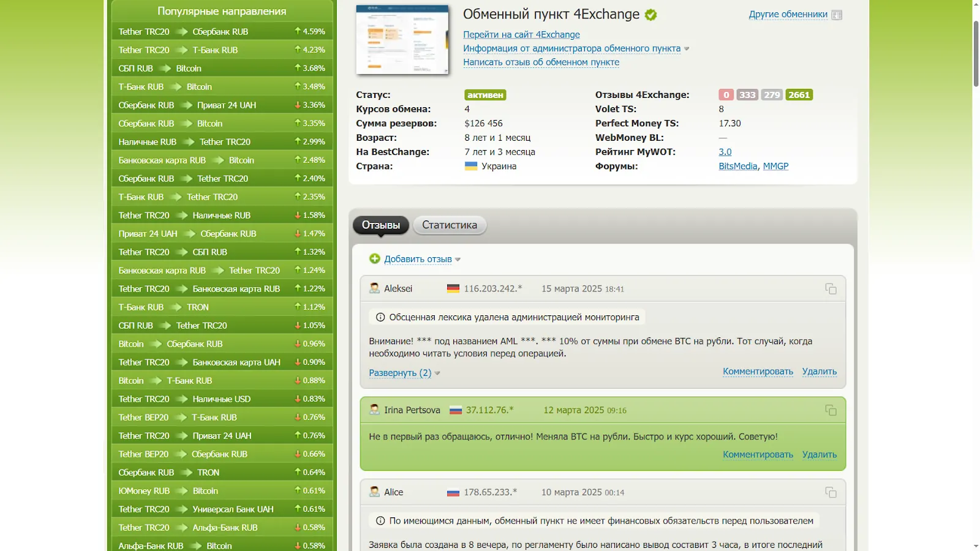Select Tether TRC20 to Сбербанк RUB direction

(222, 31)
